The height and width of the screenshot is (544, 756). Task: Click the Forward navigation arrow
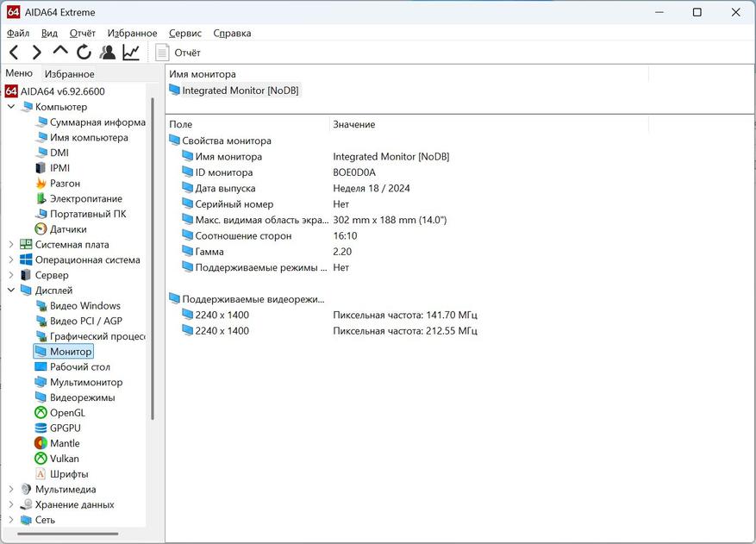coord(36,53)
